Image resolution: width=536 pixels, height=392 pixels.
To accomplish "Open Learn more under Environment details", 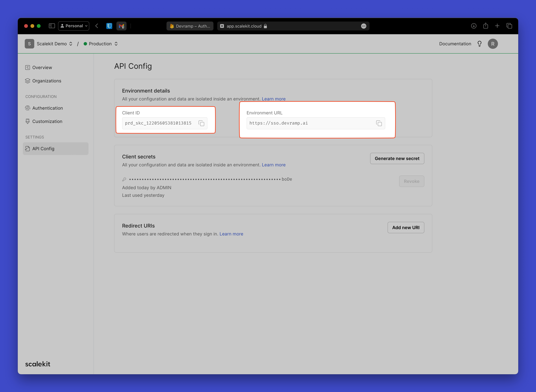I will (x=274, y=99).
